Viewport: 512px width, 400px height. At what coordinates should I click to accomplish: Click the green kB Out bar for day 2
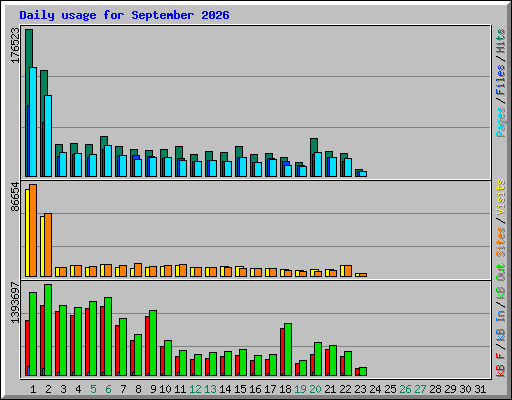coord(48,330)
